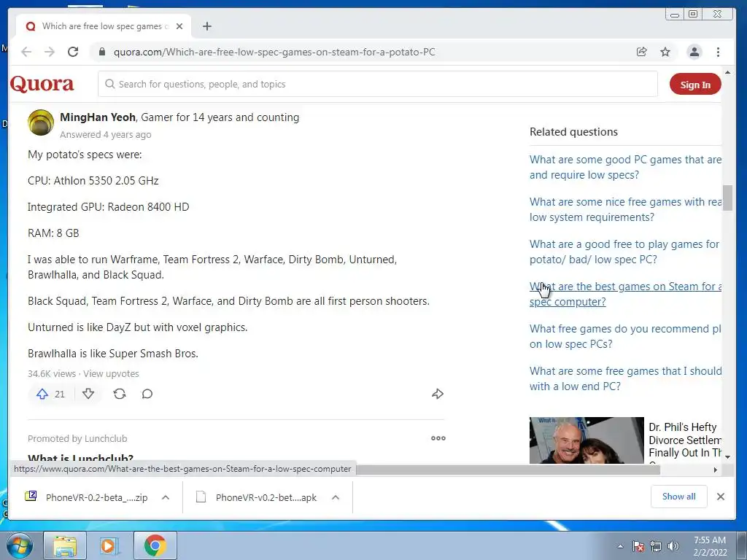
Task: Open 'best games on Steam' related question
Action: pos(625,295)
